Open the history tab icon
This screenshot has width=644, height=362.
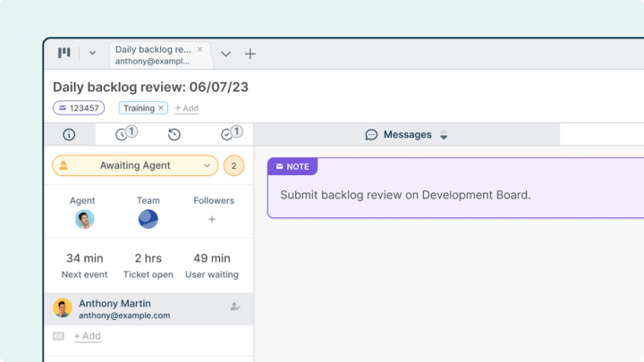[x=174, y=134]
